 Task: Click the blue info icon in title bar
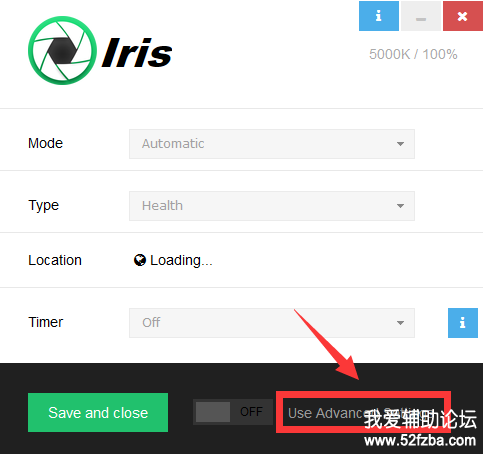coord(379,16)
